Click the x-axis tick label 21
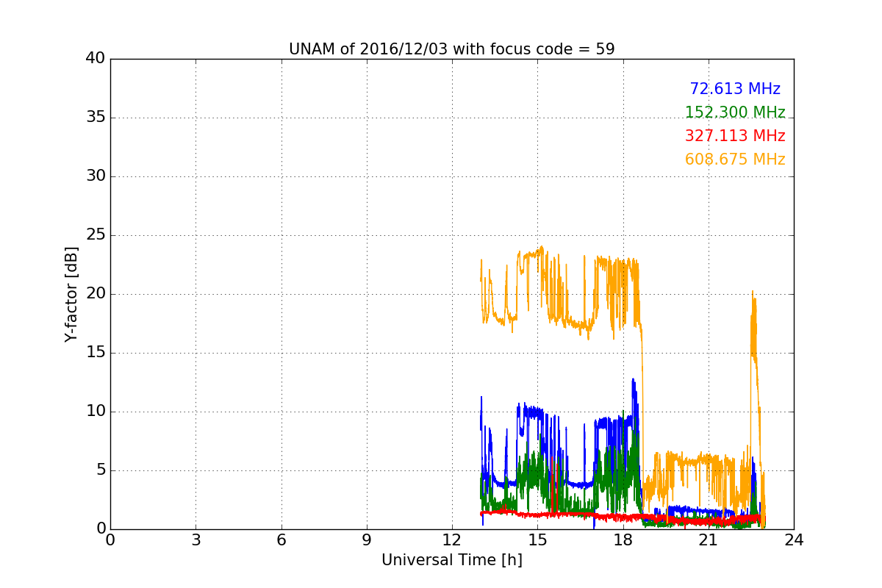Viewport: 882px width, 588px height. tap(709, 540)
